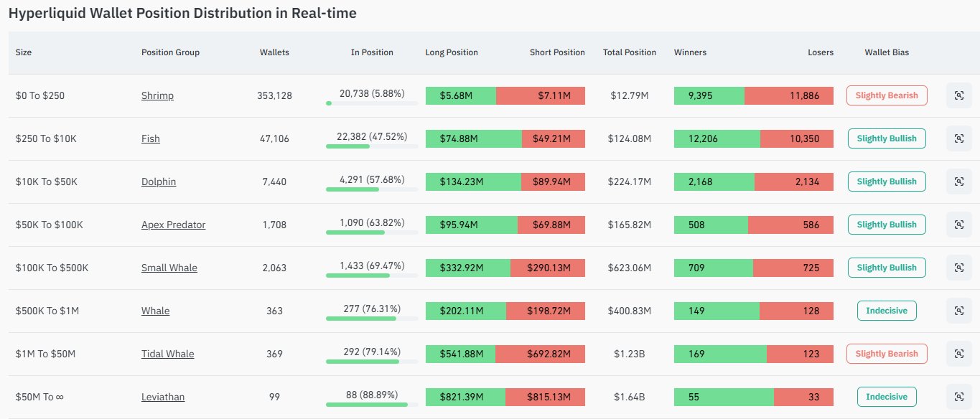Screen dimensions: 980x419
Task: Click the Slightly Bullish badge for Fish
Action: [887, 138]
